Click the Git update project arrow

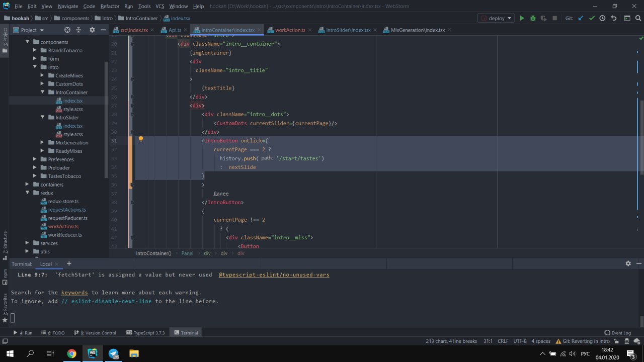[581, 18]
